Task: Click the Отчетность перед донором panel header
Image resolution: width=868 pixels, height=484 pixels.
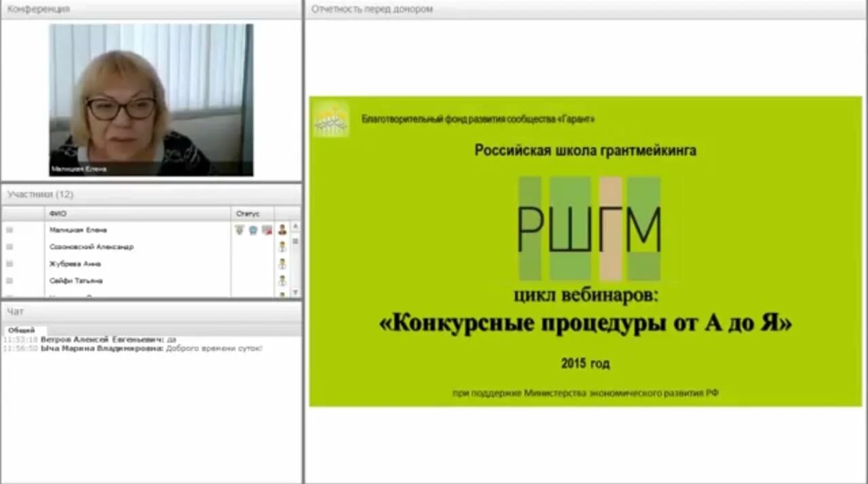Action: point(586,9)
